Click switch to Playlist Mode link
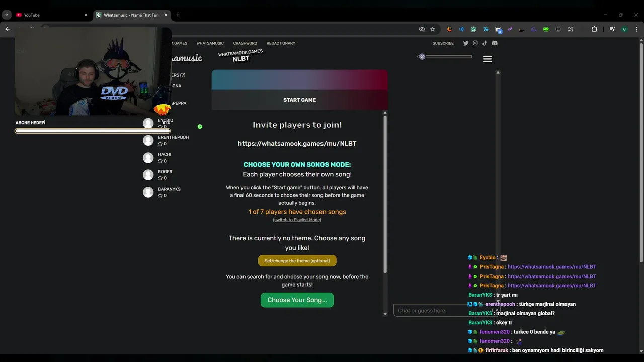644x362 pixels. (297, 220)
